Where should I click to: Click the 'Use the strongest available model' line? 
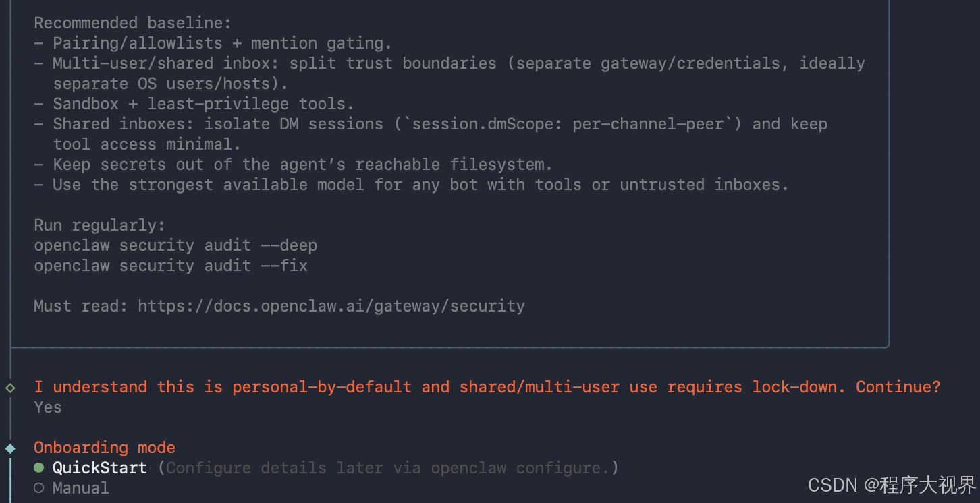[411, 185]
